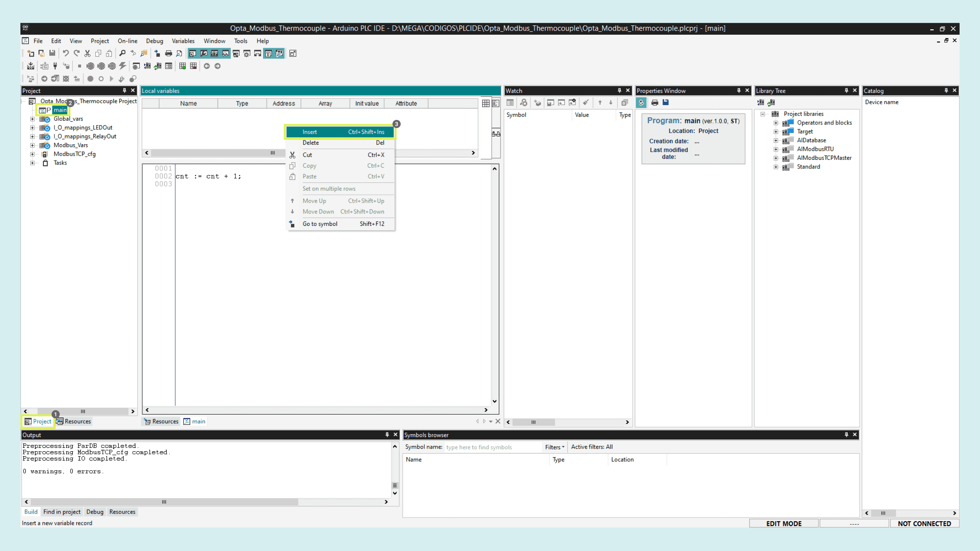
Task: Expand the Global_vars tree node
Action: (x=32, y=119)
